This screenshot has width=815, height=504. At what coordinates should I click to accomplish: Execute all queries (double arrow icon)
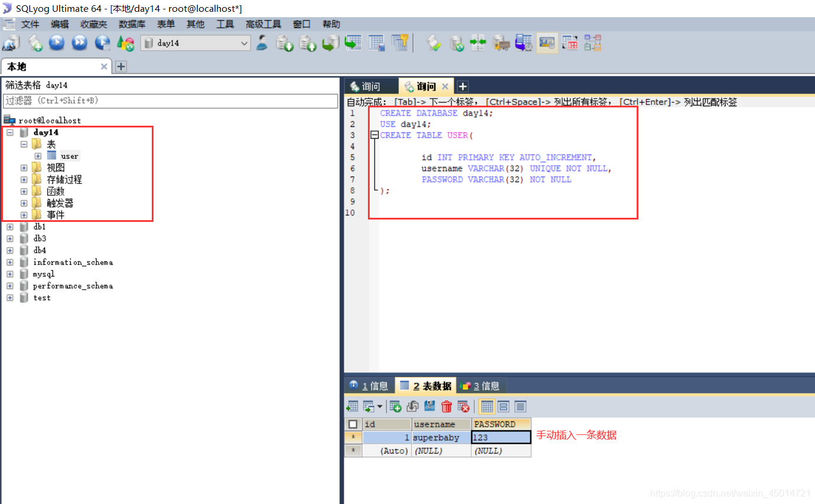pyautogui.click(x=80, y=42)
